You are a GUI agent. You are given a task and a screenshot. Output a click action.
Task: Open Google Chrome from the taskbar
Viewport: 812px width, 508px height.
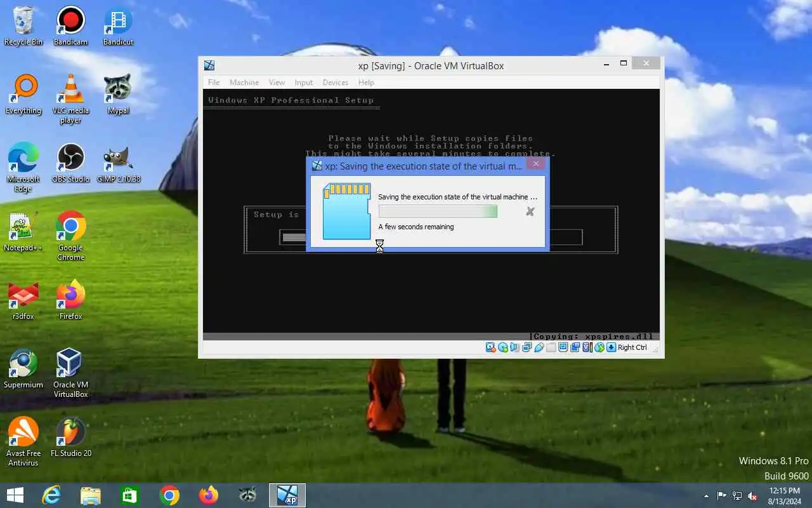pyautogui.click(x=169, y=495)
